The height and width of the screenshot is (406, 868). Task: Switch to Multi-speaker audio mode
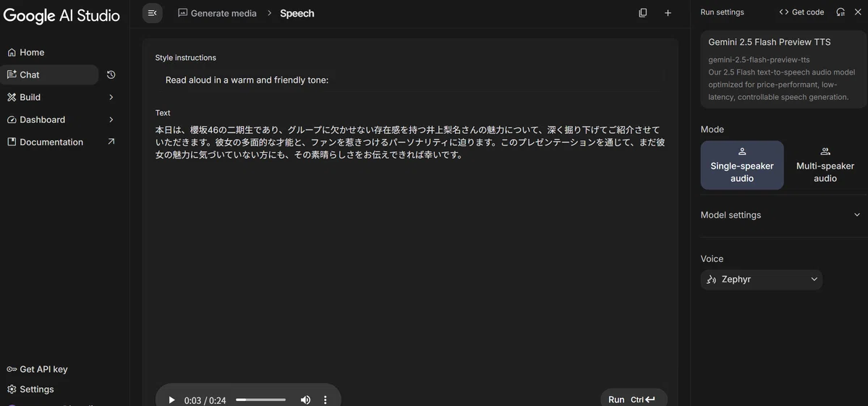[x=825, y=165]
